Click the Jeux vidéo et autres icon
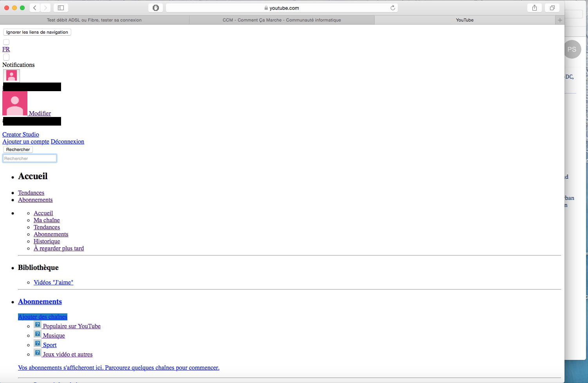Viewport: 588px width, 383px height. (x=38, y=353)
